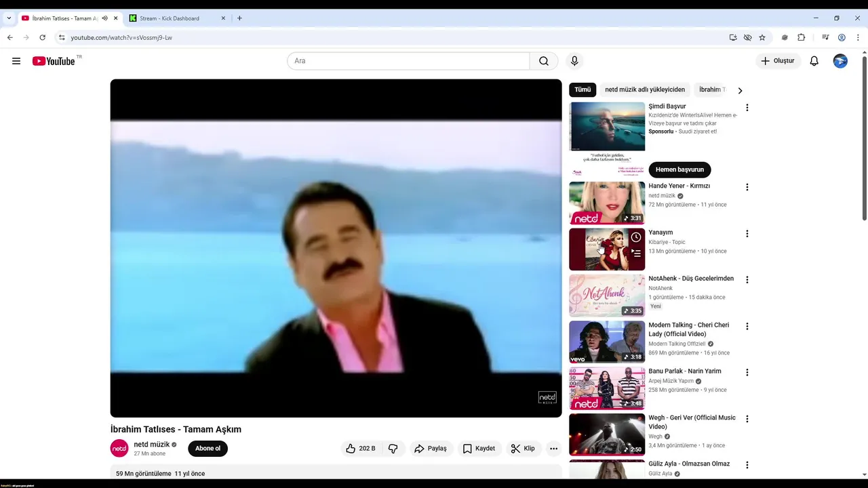Subscribe with Abone ol button
This screenshot has height=488, width=868.
(208, 449)
